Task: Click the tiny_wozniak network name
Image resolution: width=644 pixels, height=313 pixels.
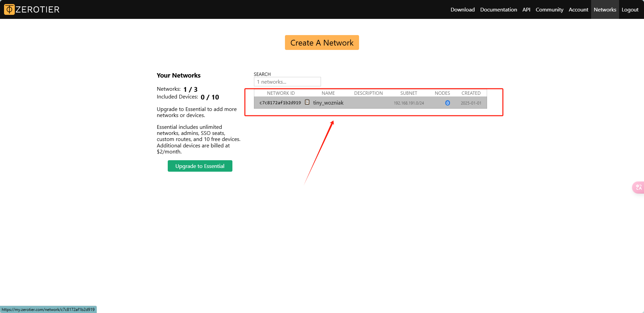Action: pos(328,103)
